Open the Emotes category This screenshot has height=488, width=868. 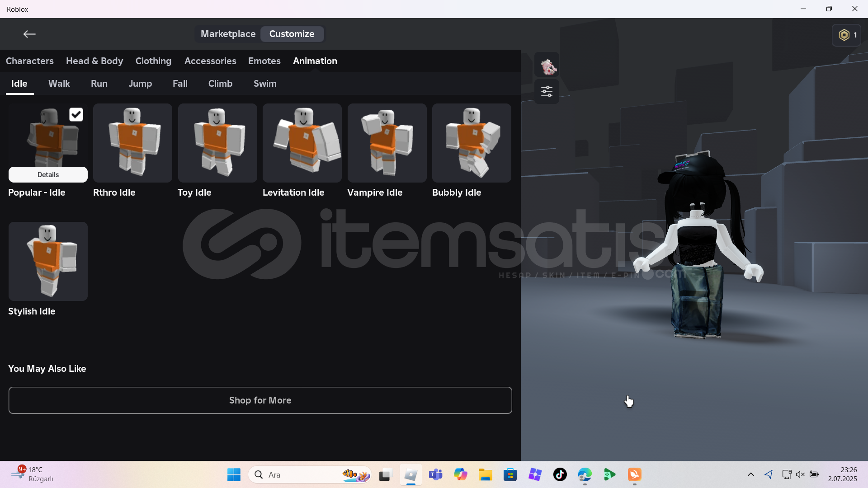tap(264, 61)
